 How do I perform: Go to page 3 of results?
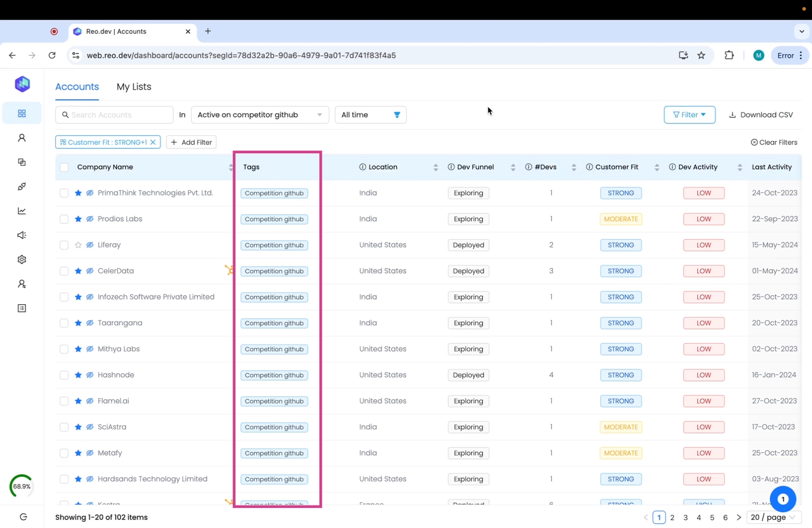pyautogui.click(x=685, y=517)
